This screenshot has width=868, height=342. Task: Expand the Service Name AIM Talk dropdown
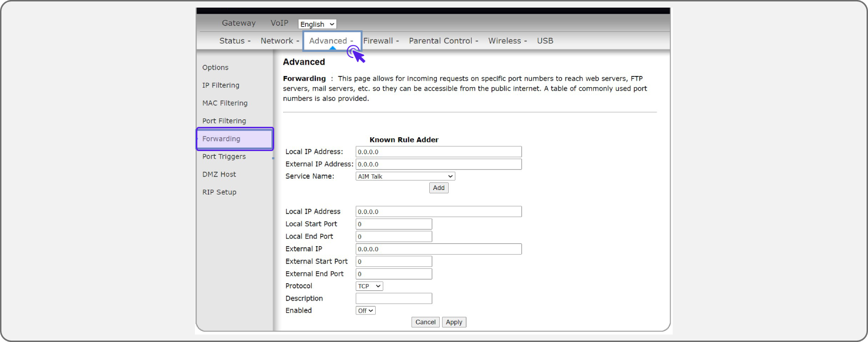405,176
